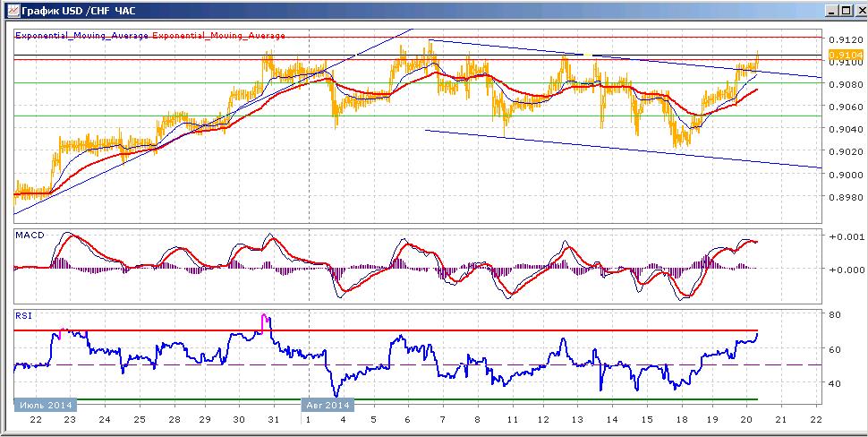
Task: Click date axis label 24
Action: coord(105,420)
